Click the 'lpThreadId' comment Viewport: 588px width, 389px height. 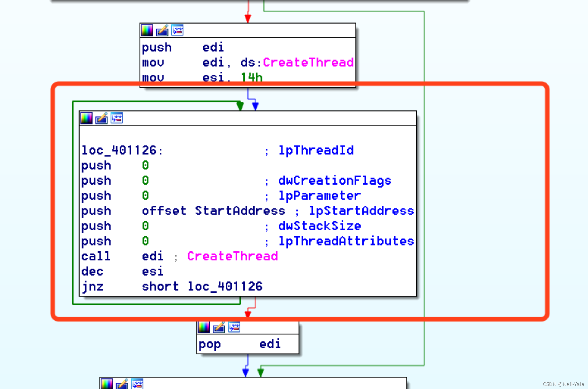(316, 150)
